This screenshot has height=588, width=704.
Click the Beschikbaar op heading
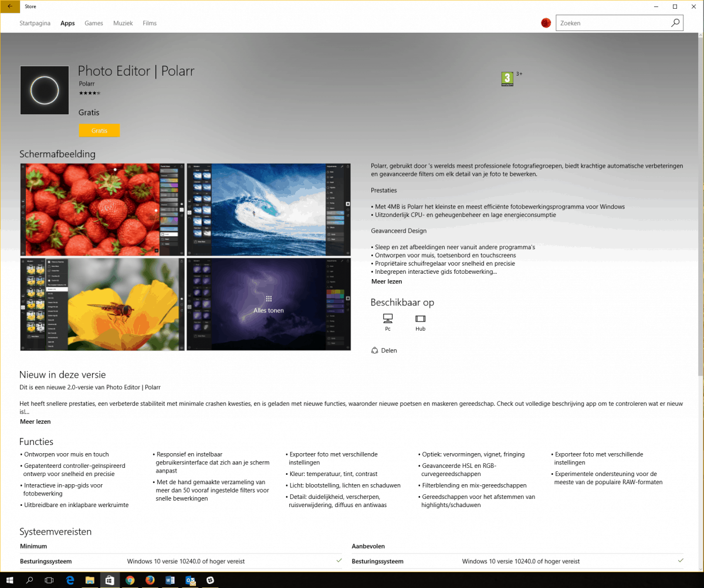click(402, 303)
